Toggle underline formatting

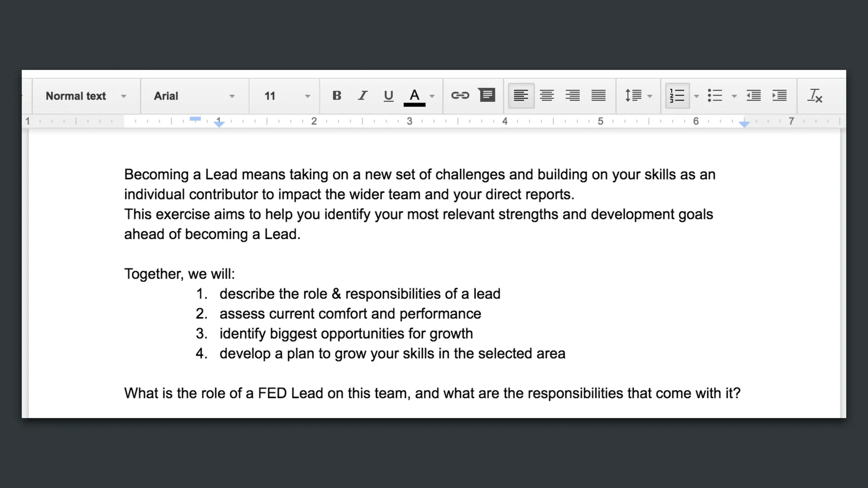(x=388, y=96)
